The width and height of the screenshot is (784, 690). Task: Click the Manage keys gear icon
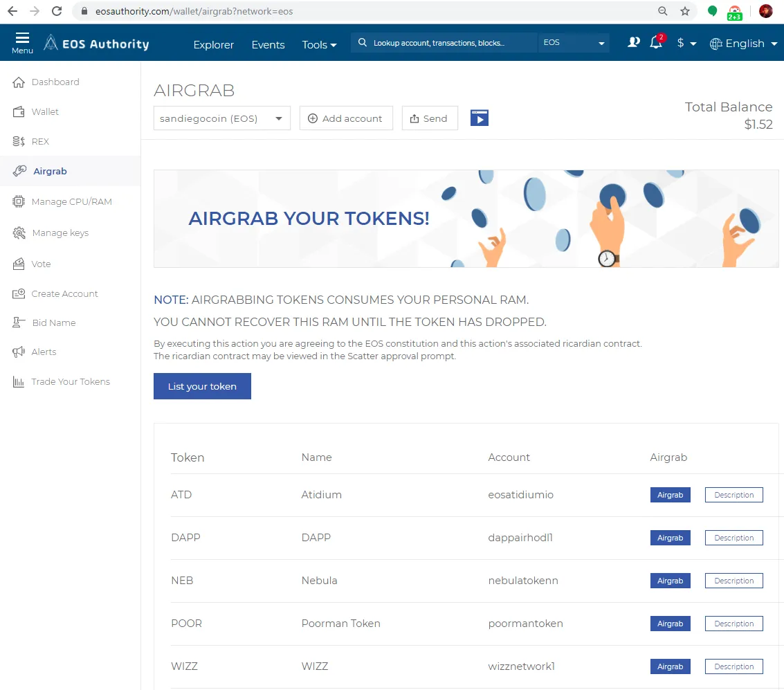tap(19, 233)
